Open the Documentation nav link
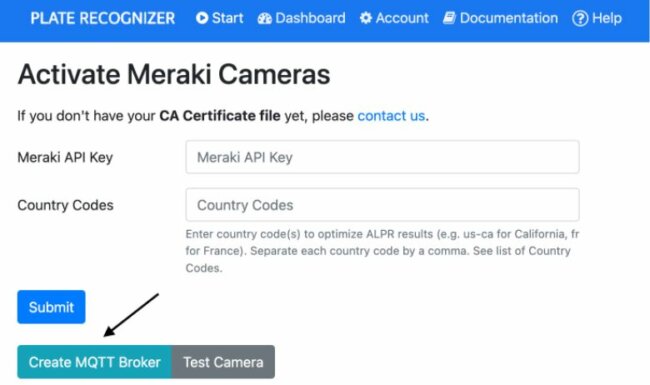Screen dimensions: 650x385 pyautogui.click(x=500, y=18)
